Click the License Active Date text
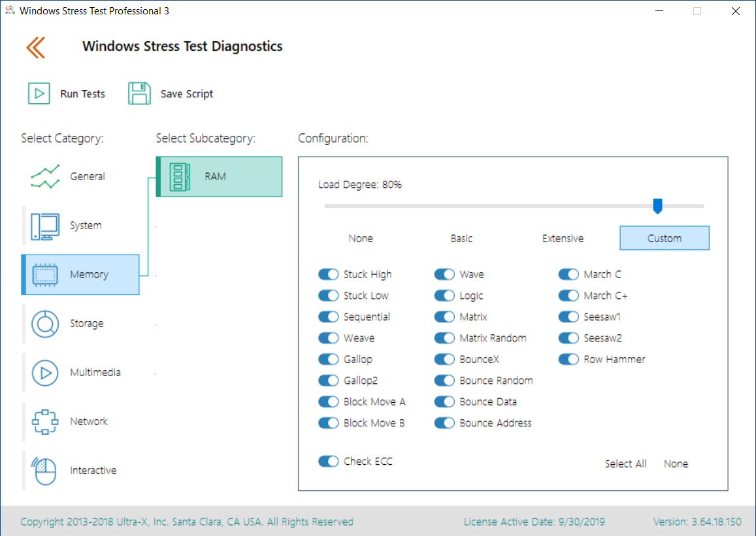This screenshot has height=536, width=756. (534, 522)
